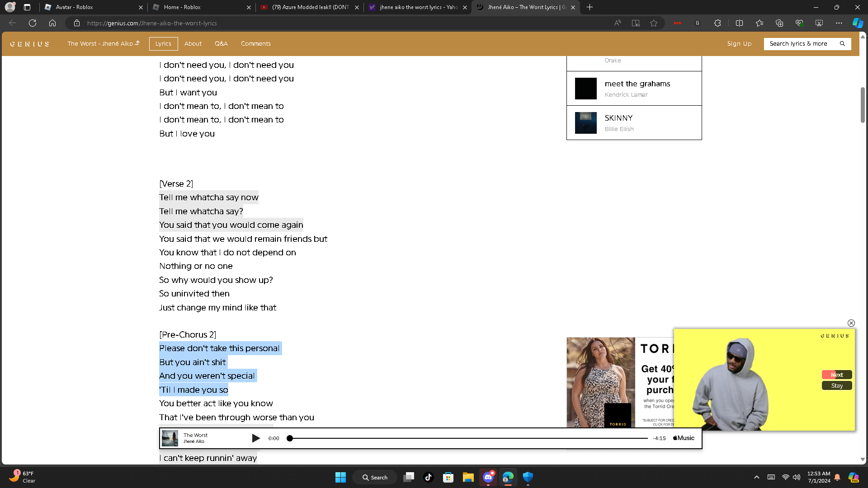
Task: Play The Worst in the Apple Music player
Action: pos(255,438)
